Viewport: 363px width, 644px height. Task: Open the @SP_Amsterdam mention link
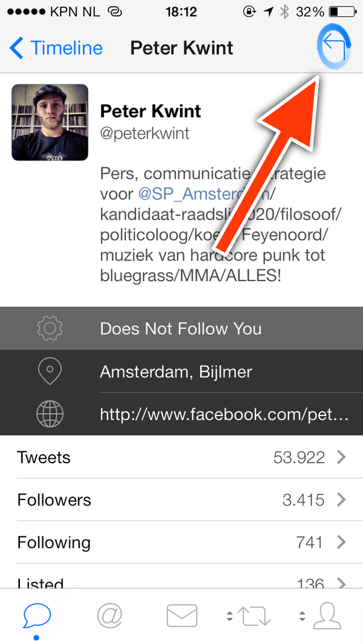204,194
